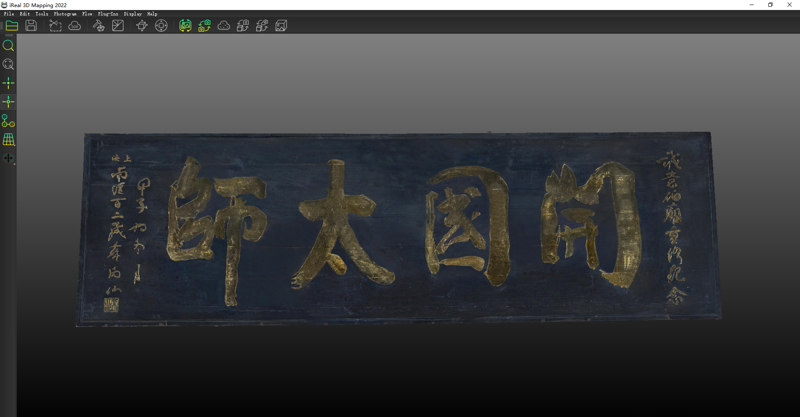Click the floppy disk save icon
Image resolution: width=800 pixels, height=417 pixels.
tap(31, 26)
